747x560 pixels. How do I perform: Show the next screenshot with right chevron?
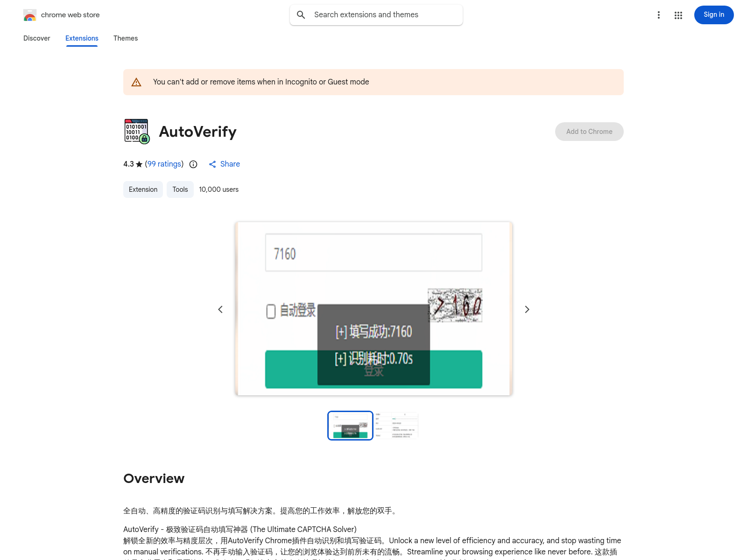(527, 309)
